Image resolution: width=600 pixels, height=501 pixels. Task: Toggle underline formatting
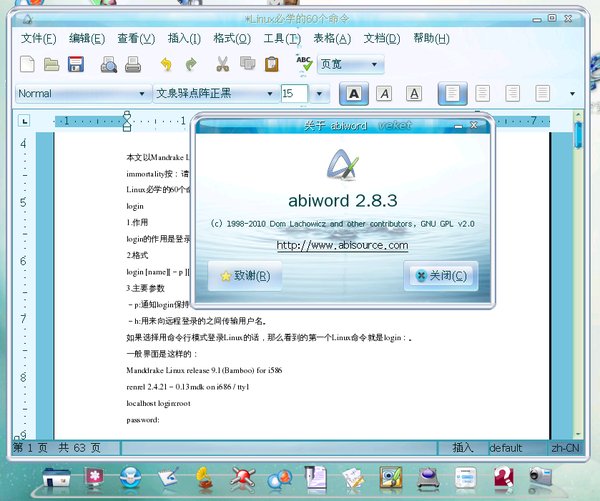(414, 93)
